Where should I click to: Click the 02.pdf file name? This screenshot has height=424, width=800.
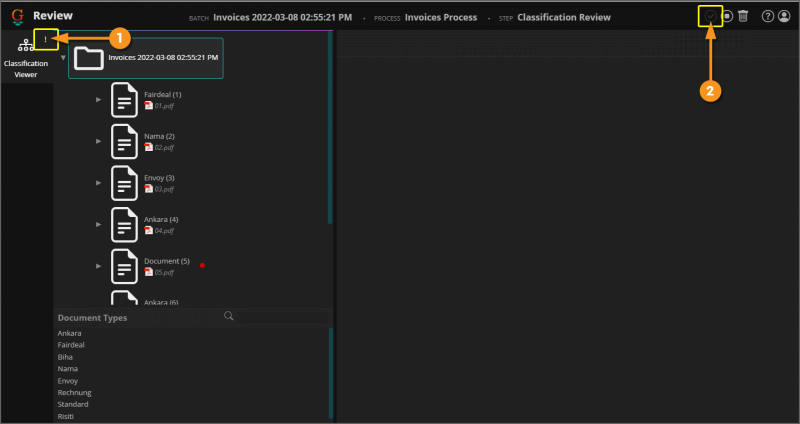pyautogui.click(x=164, y=148)
